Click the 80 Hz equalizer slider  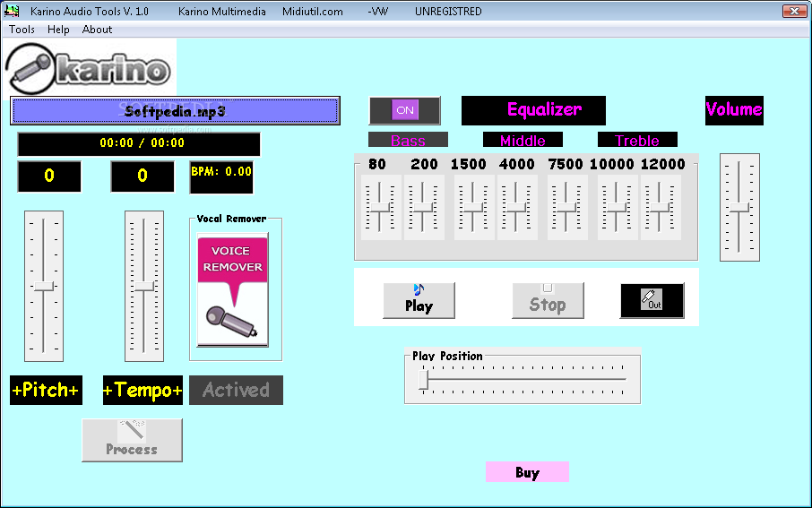tap(380, 207)
